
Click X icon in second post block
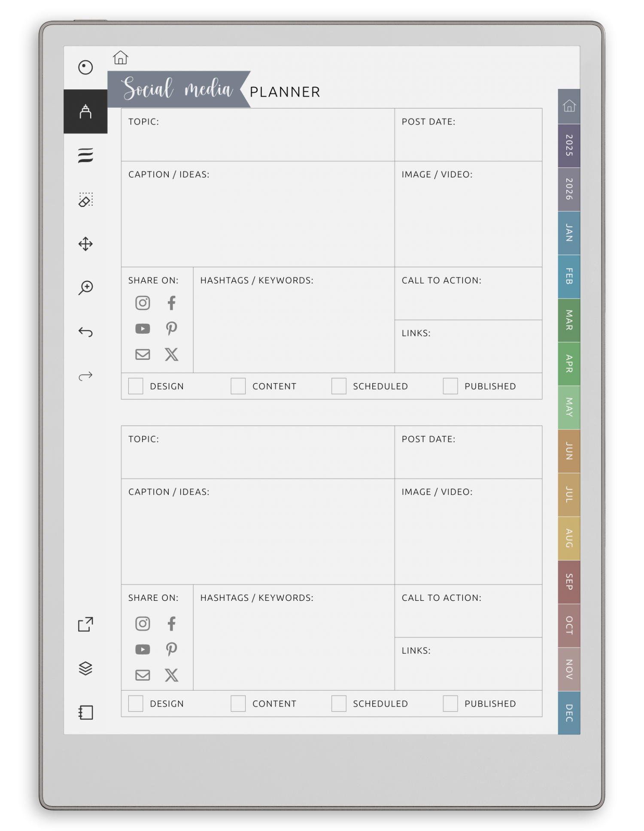click(x=171, y=675)
